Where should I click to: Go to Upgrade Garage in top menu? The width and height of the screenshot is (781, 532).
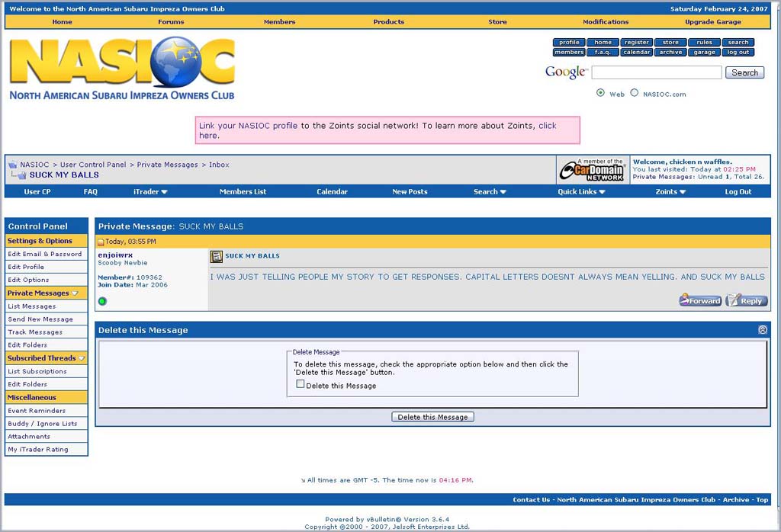(x=712, y=22)
